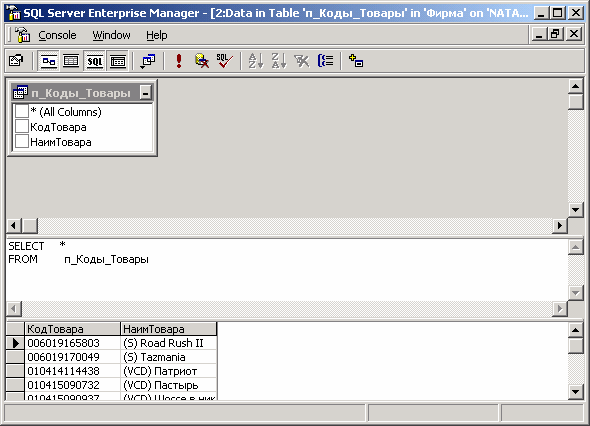Click results pane scroll down arrow
This screenshot has height=426, width=590.
point(575,392)
